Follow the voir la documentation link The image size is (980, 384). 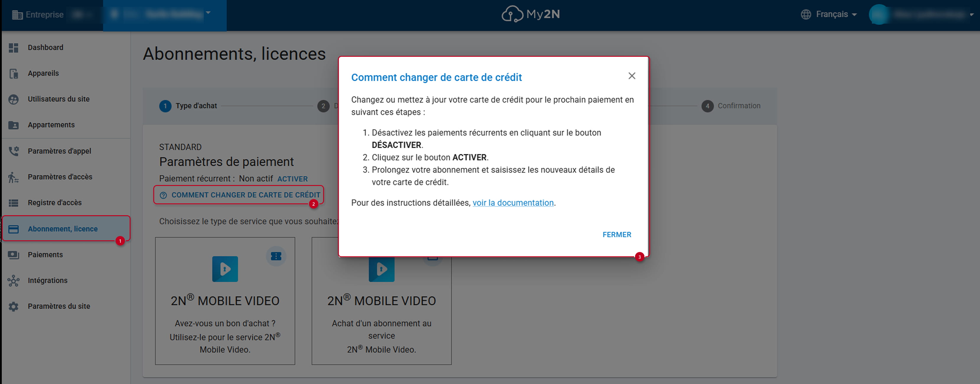(513, 203)
